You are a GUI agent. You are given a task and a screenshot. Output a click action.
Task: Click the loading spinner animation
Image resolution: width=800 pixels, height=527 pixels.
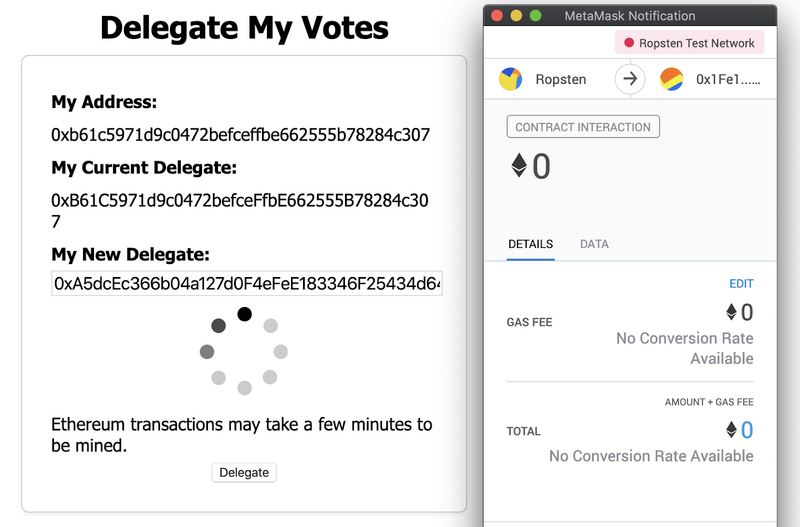pos(244,351)
